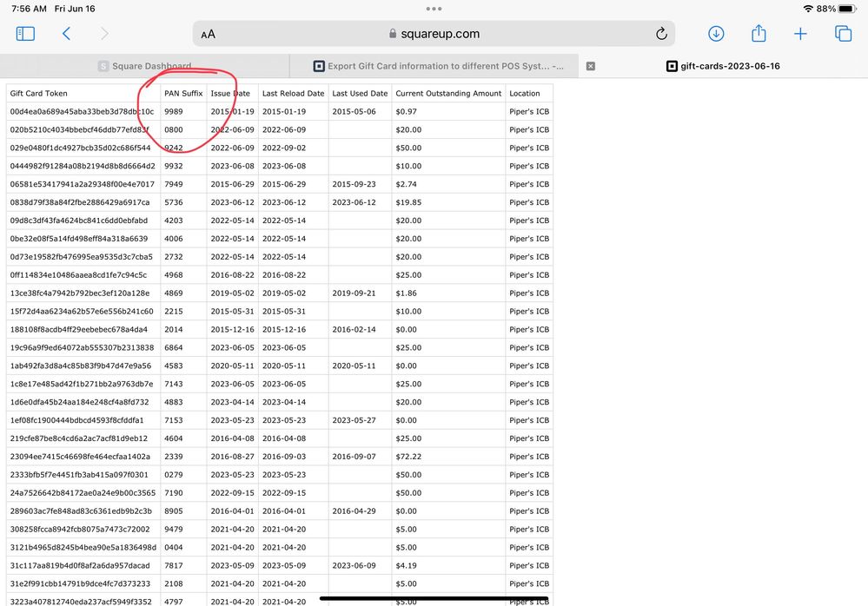Switch to Export Gift Card information tab
Viewport: 868px width, 606px height.
439,66
